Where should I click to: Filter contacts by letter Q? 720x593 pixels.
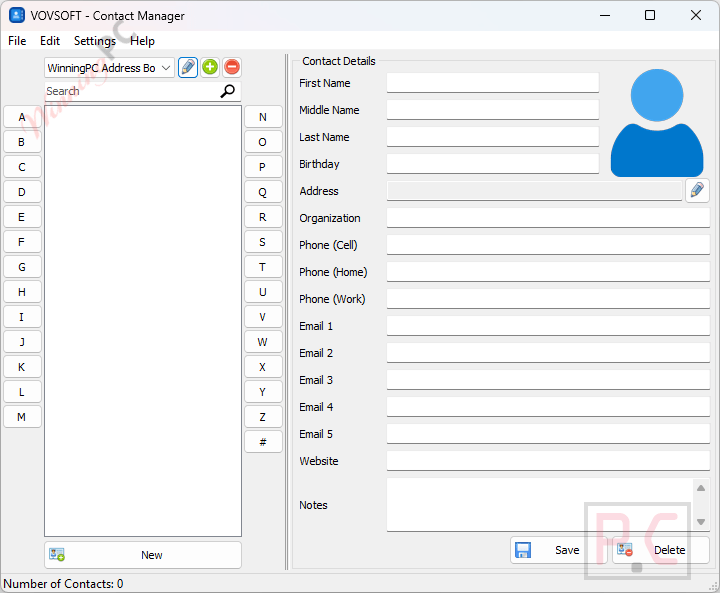tap(263, 192)
